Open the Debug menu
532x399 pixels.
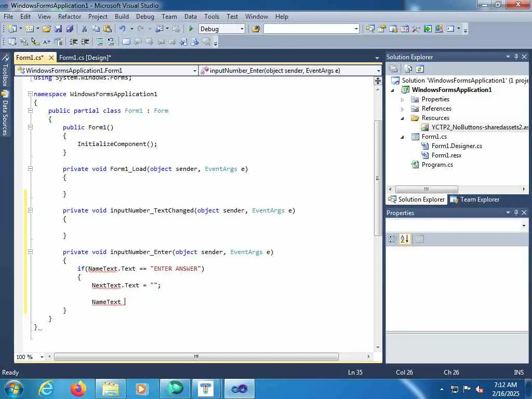tap(145, 17)
